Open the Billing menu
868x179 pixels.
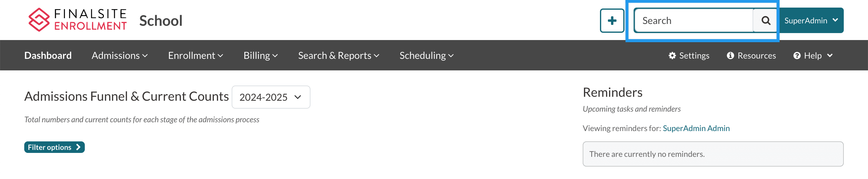[x=260, y=56]
